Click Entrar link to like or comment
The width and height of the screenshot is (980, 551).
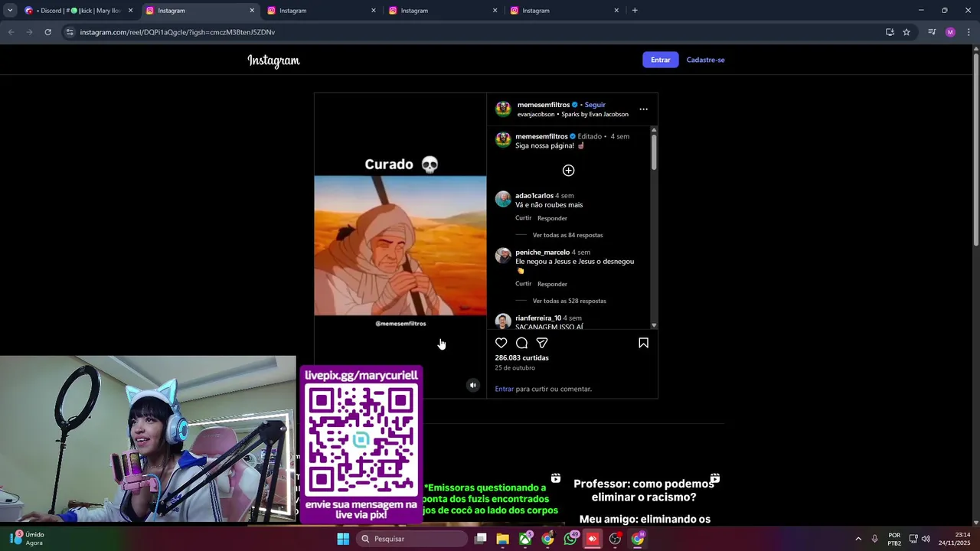(504, 389)
